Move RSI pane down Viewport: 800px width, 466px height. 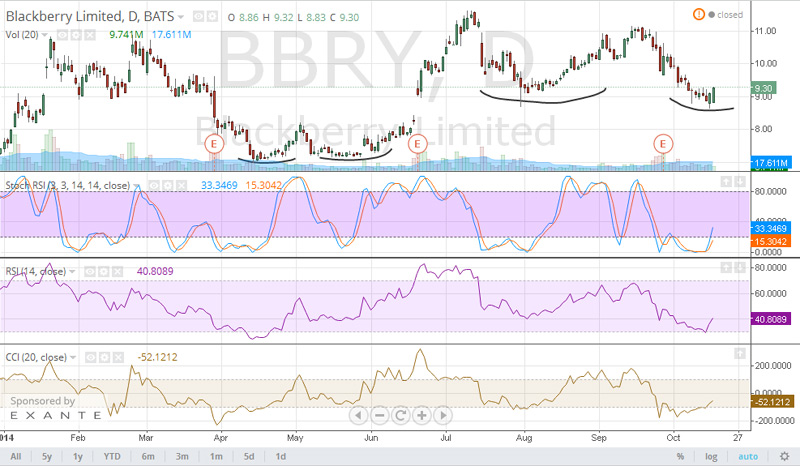coord(740,267)
